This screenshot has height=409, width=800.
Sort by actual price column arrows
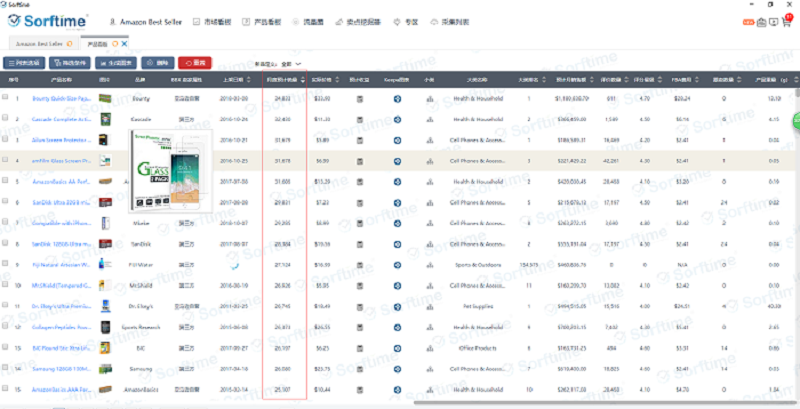click(x=337, y=80)
